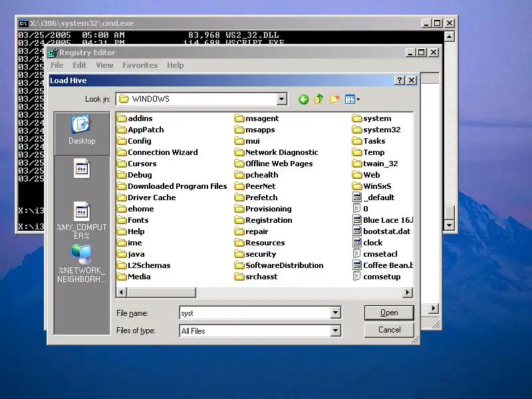Open the Registry Editor File menu
The image size is (532, 399).
pos(57,65)
